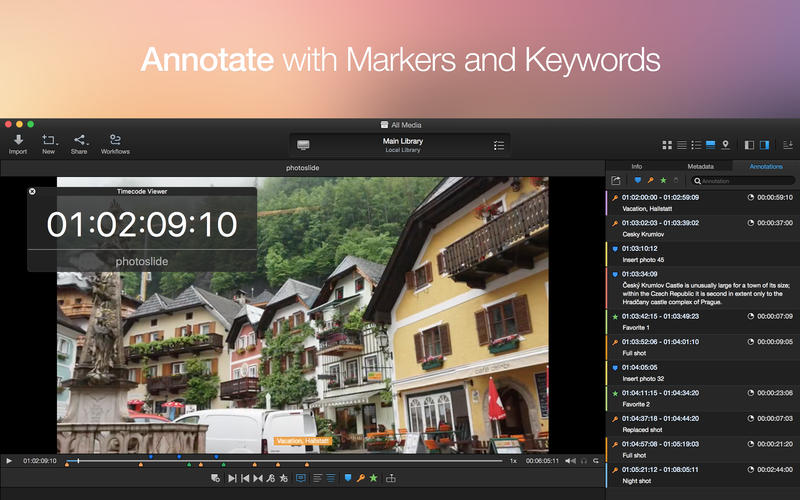Expand the Share dropdown
The height and width of the screenshot is (500, 800).
click(x=79, y=144)
